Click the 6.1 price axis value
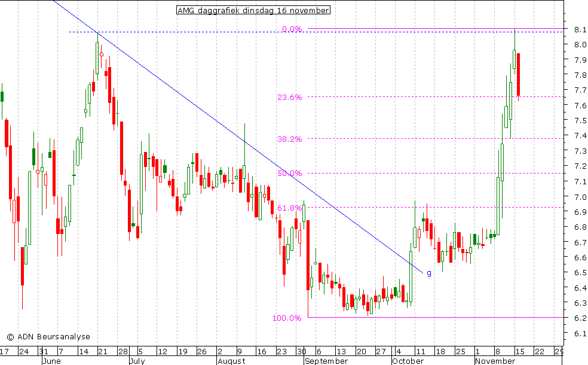The height and width of the screenshot is (365, 588). tap(580, 333)
